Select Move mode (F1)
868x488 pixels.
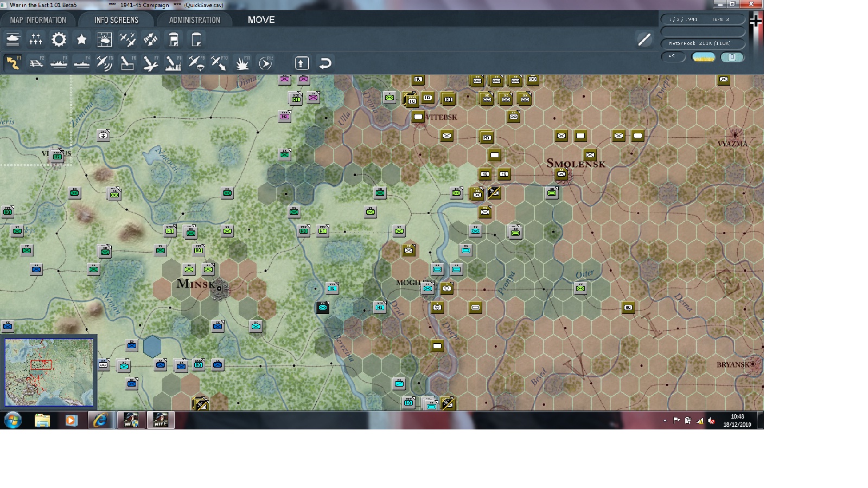pyautogui.click(x=13, y=63)
